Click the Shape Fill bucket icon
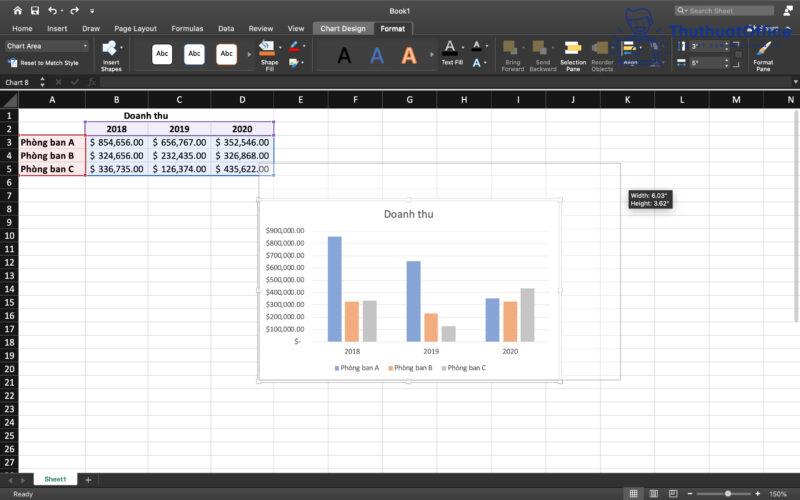The width and height of the screenshot is (800, 500). click(x=267, y=48)
